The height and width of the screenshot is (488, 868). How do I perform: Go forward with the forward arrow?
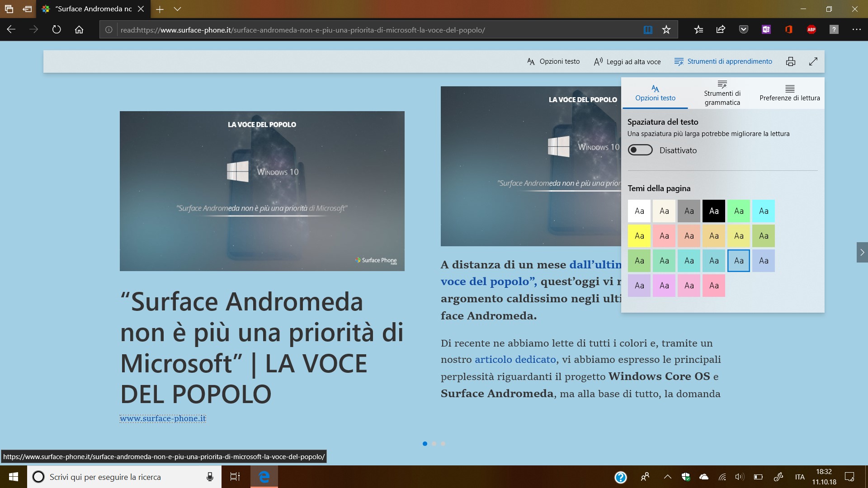pos(33,29)
